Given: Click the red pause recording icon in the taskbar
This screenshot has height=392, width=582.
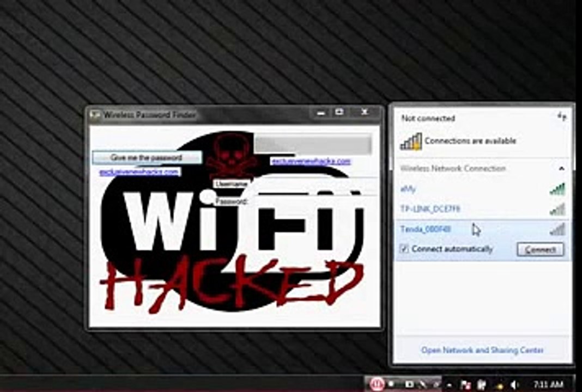Looking at the screenshot, I should (377, 384).
